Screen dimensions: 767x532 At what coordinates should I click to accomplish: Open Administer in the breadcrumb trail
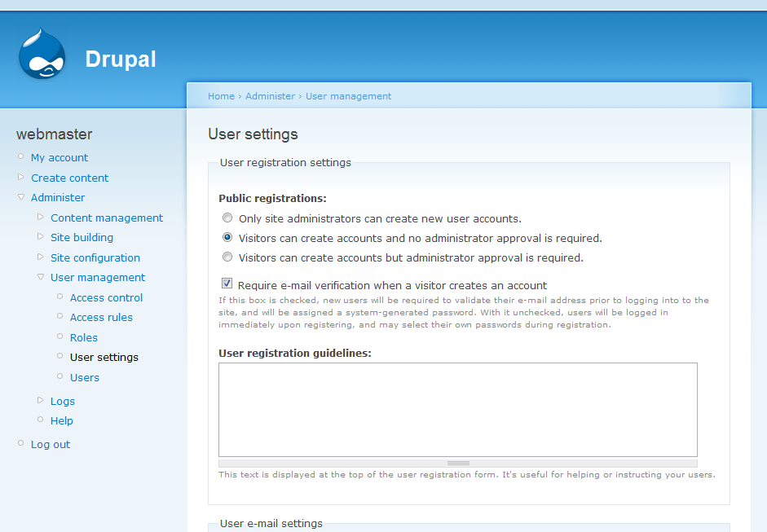coord(270,96)
